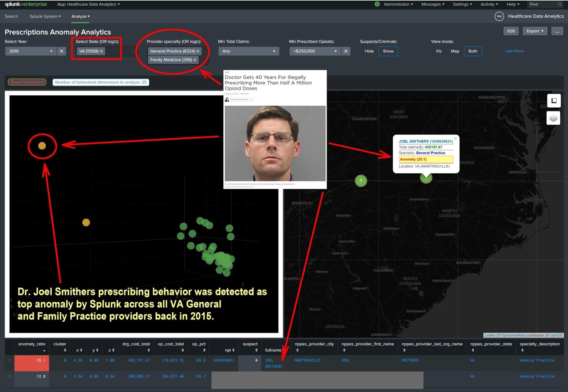Open the Leaflet attribution link
Image resolution: width=568 pixels, height=392 pixels.
coord(489,335)
